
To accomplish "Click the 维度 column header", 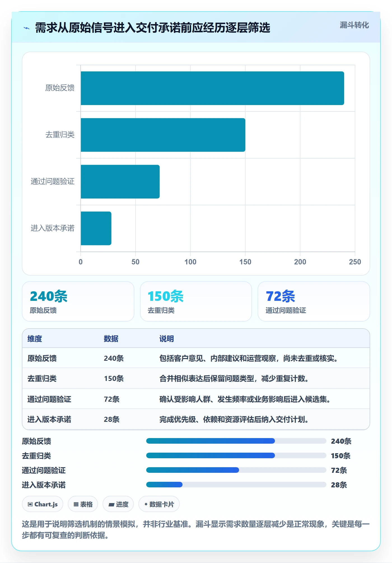I will [35, 339].
